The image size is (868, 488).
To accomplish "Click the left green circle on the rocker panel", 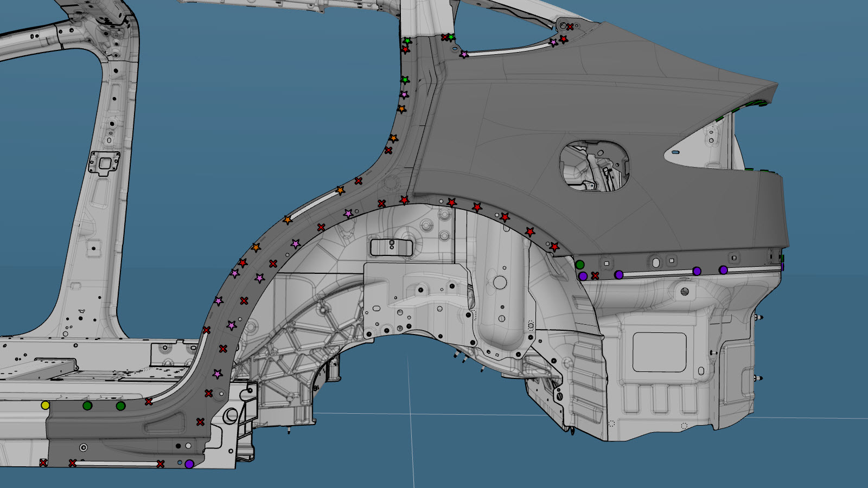I will tap(87, 406).
